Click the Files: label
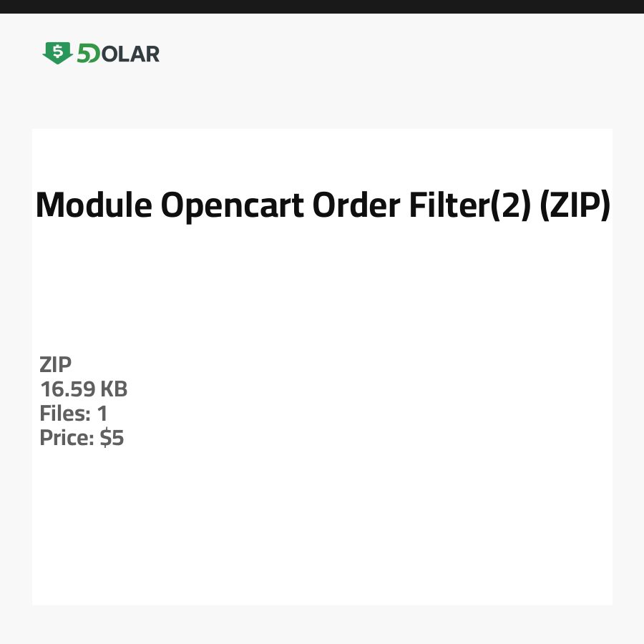 tap(66, 414)
